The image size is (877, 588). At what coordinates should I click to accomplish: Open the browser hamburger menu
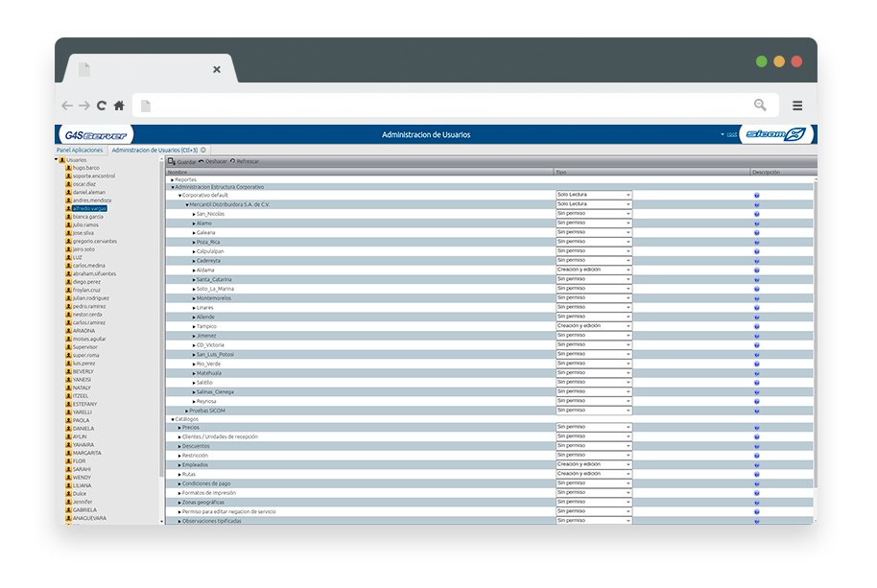pos(797,106)
